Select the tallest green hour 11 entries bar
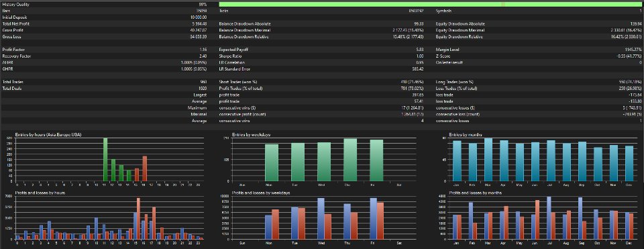The height and width of the screenshot is (249, 644). pyautogui.click(x=105, y=160)
